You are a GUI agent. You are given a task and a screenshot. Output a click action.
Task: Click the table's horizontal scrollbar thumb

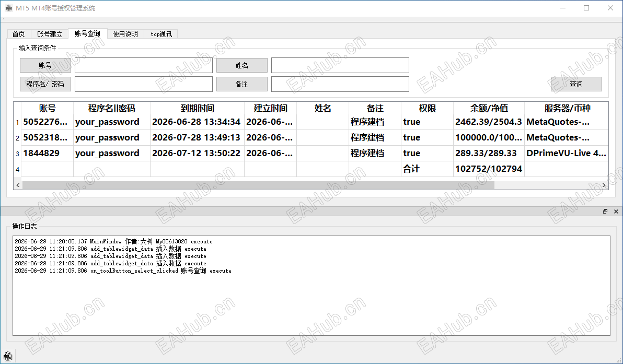click(x=258, y=185)
